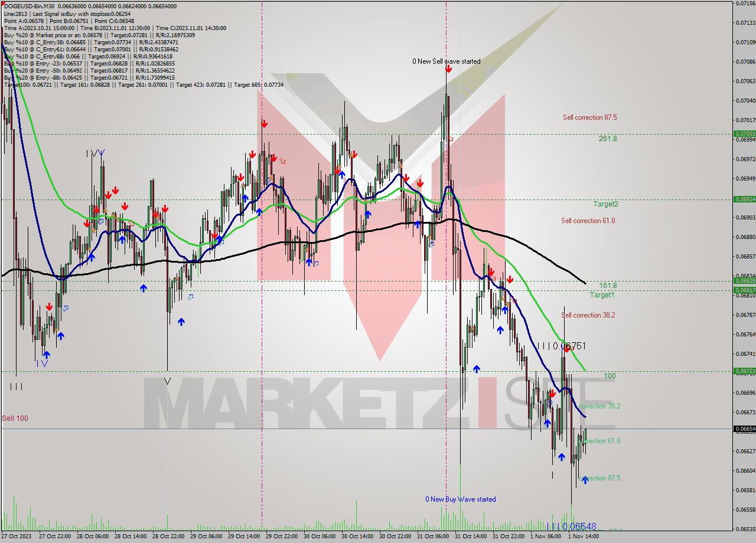Click the '31 Oct 14:00' time axis label
756x543 pixels.
pos(470,537)
